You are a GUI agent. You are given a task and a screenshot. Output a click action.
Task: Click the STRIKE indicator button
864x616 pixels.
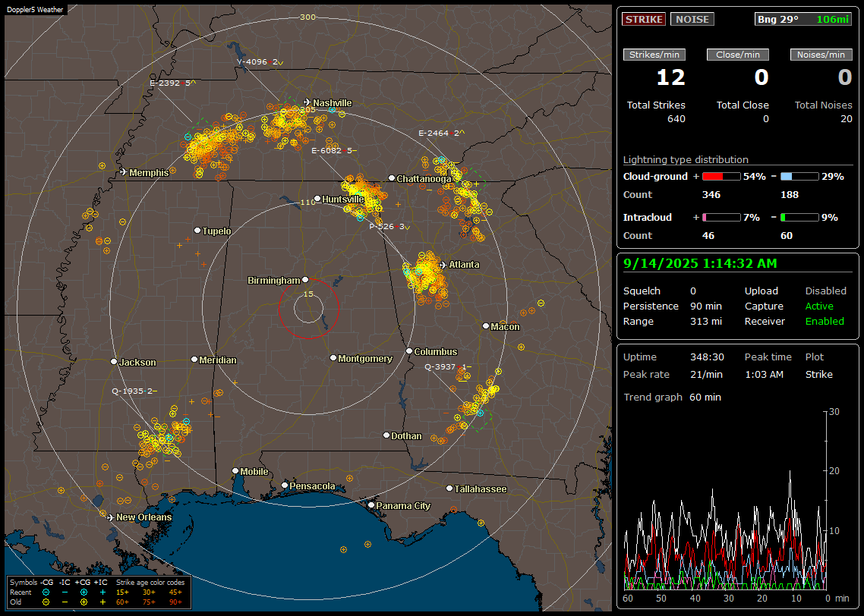point(644,19)
